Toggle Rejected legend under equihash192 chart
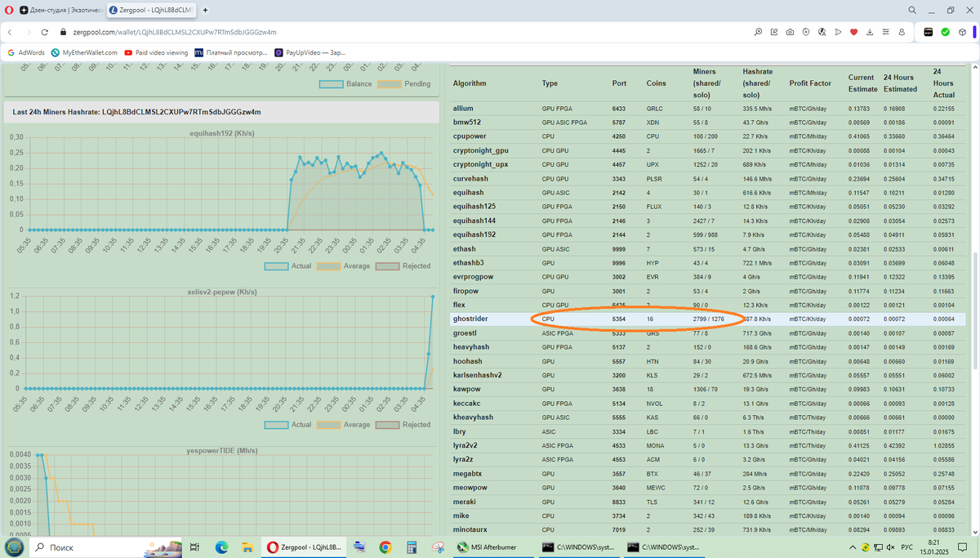 coord(403,266)
